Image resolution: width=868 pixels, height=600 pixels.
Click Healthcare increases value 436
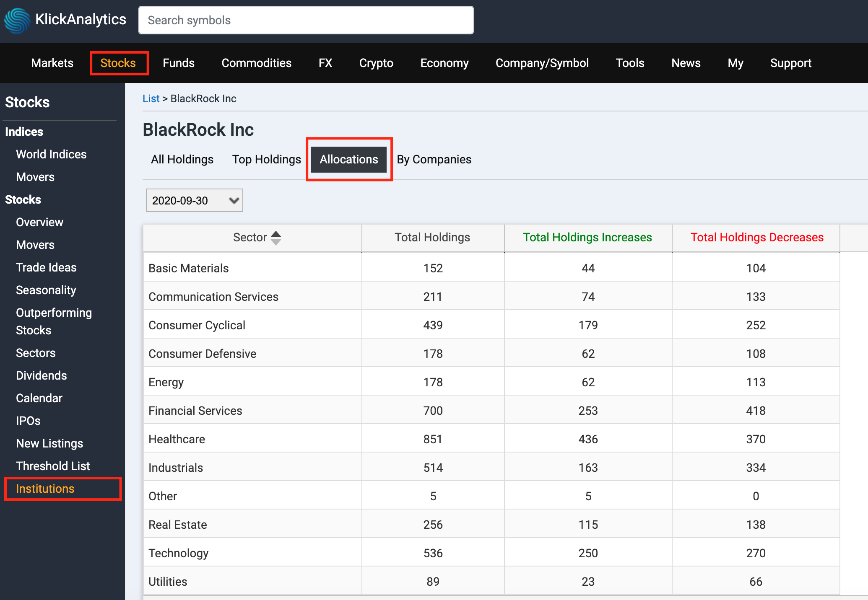(588, 439)
